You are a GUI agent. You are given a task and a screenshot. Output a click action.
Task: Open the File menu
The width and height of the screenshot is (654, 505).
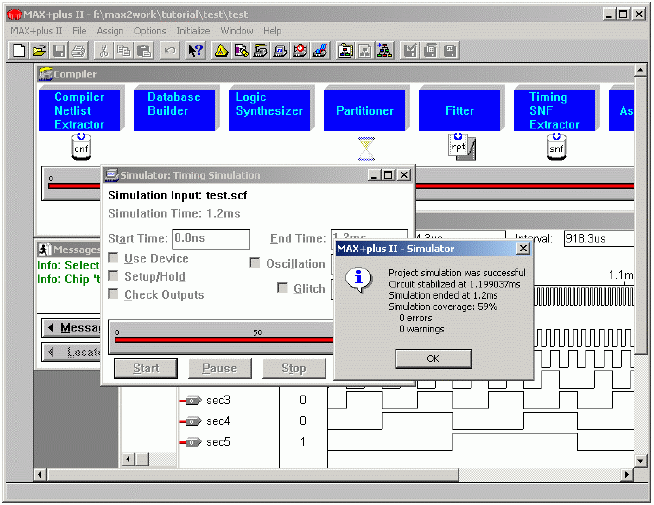coord(79,31)
